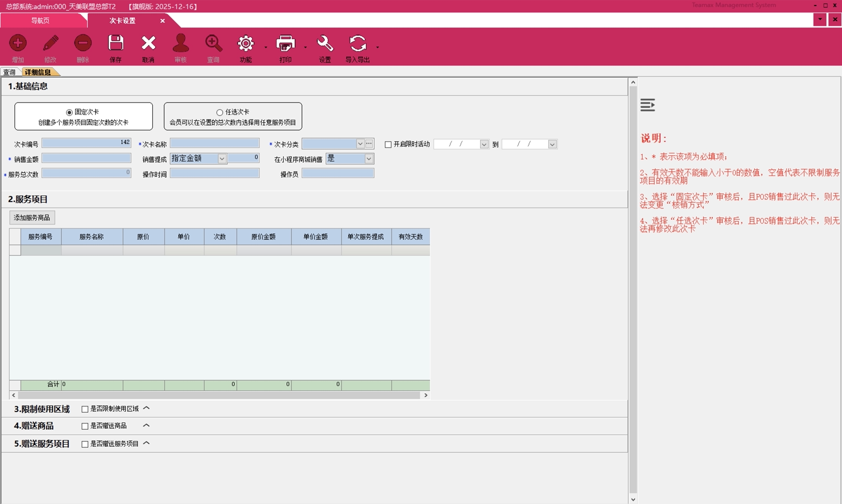Image resolution: width=842 pixels, height=504 pixels.
Task: Enable the 开启限时活动 checkbox
Action: pyautogui.click(x=388, y=144)
